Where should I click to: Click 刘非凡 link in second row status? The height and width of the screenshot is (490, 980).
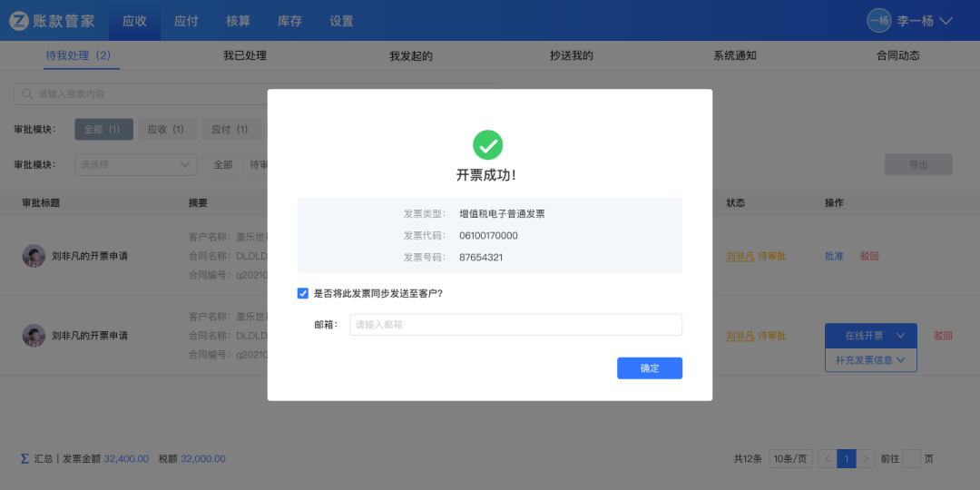tap(740, 336)
